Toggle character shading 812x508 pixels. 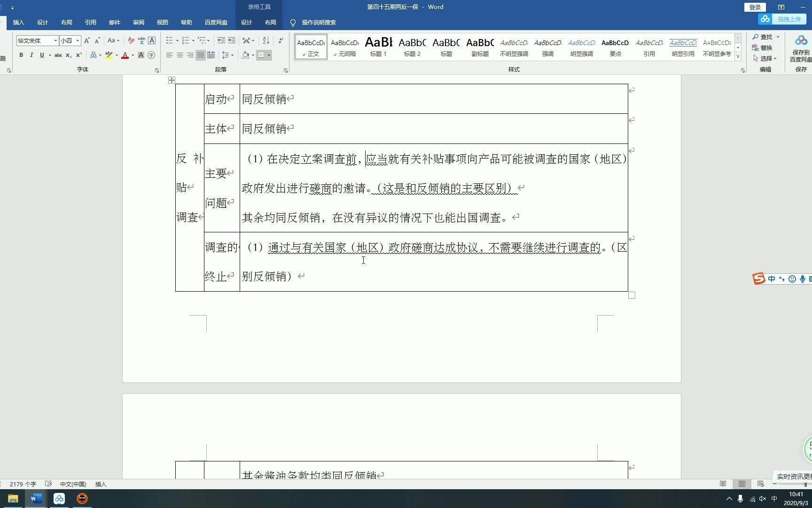[141, 55]
